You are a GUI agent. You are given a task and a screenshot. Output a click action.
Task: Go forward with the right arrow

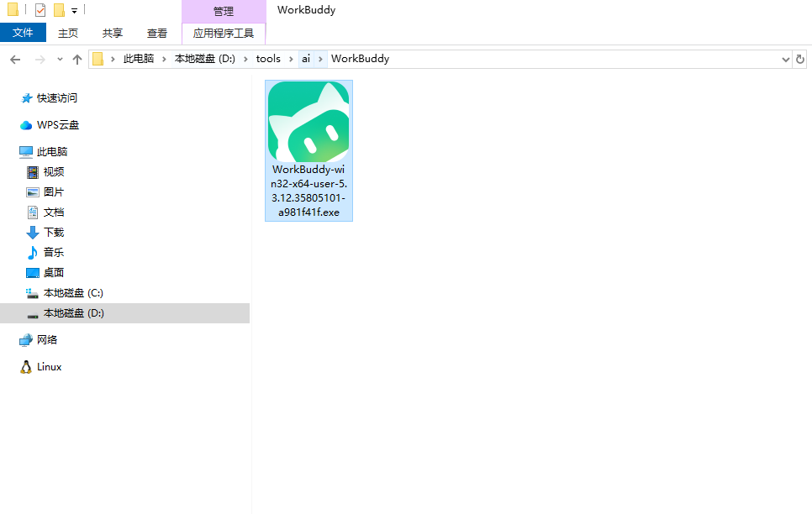pyautogui.click(x=40, y=60)
